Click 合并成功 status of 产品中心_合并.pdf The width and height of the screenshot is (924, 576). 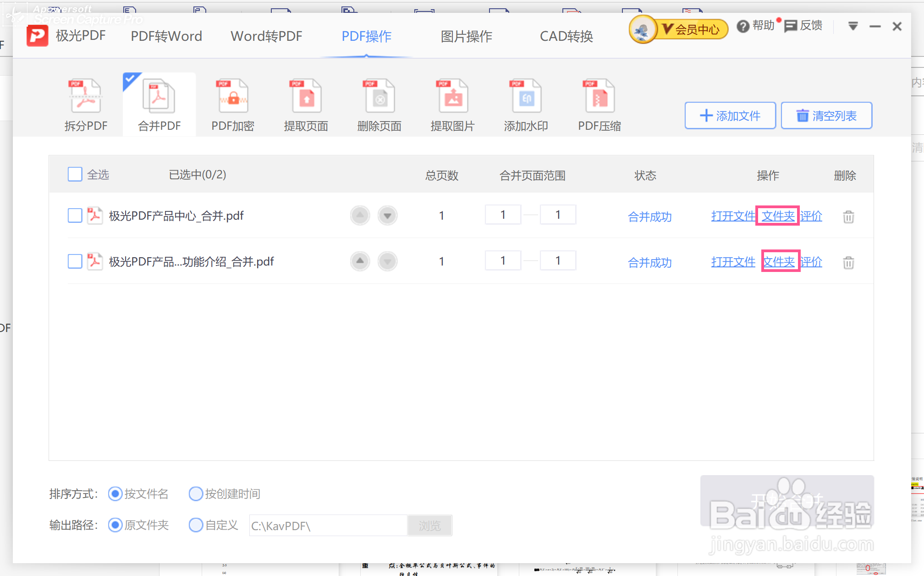pos(649,216)
